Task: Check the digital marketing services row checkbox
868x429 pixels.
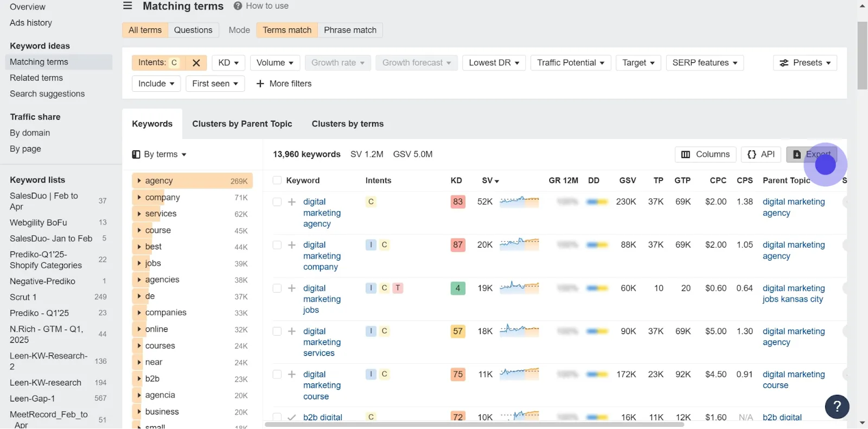Action: (277, 331)
